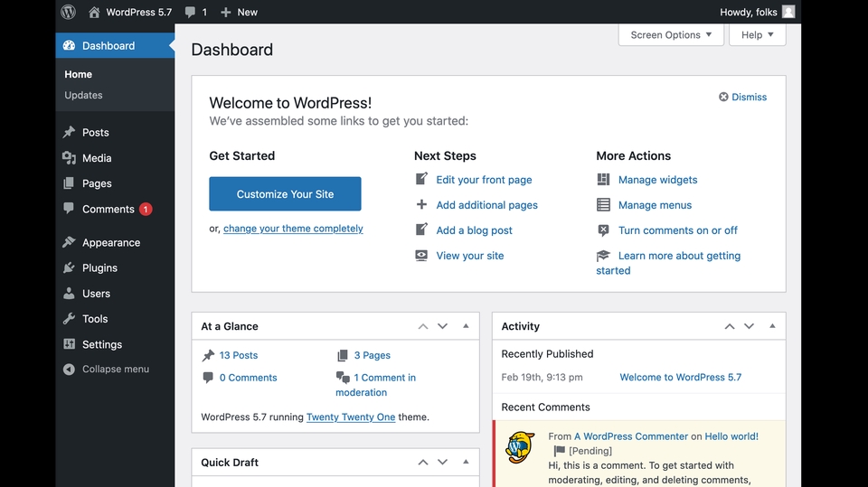Click the Tools wrench icon
The width and height of the screenshot is (868, 487).
[69, 319]
